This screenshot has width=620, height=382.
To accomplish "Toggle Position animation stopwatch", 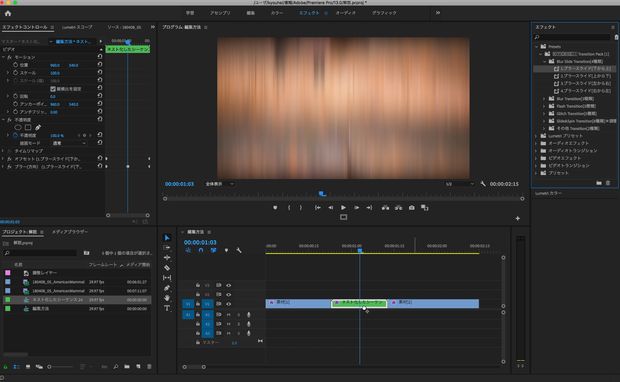I will click(15, 65).
